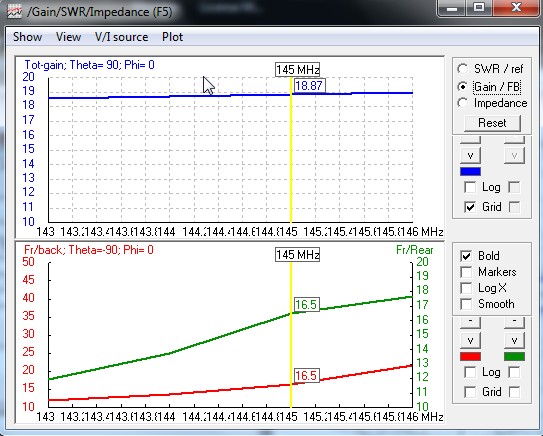The width and height of the screenshot is (543, 436).
Task: Select the Impedance radio option
Action: coord(463,103)
